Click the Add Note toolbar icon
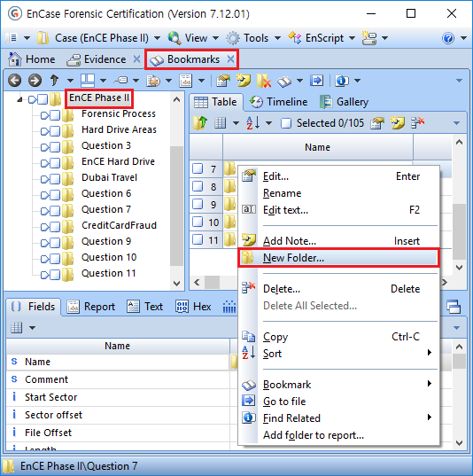The image size is (473, 476). (244, 81)
